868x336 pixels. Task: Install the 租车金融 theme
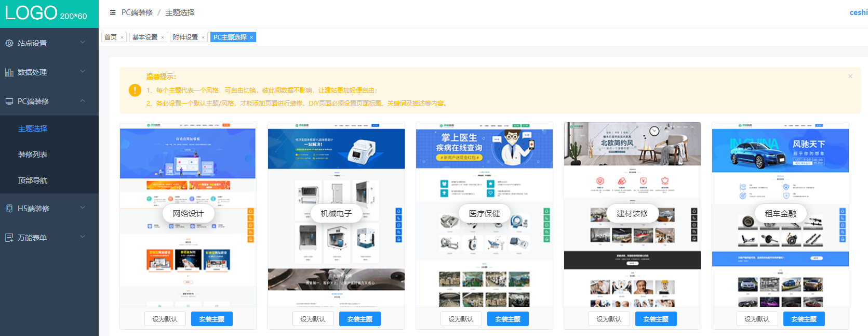pyautogui.click(x=804, y=319)
